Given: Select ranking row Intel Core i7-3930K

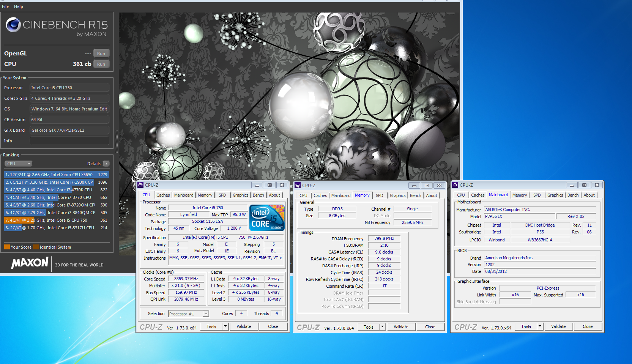Looking at the screenshot, I should pyautogui.click(x=57, y=182).
